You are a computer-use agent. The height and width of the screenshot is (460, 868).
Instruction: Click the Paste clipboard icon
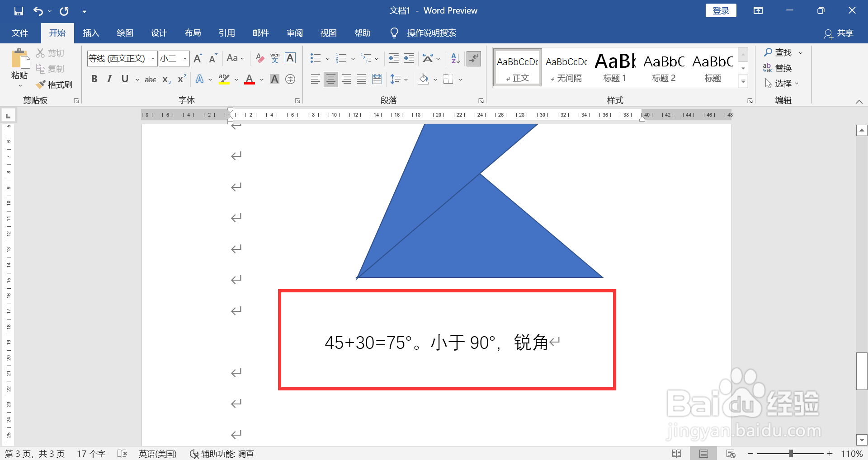click(x=19, y=59)
